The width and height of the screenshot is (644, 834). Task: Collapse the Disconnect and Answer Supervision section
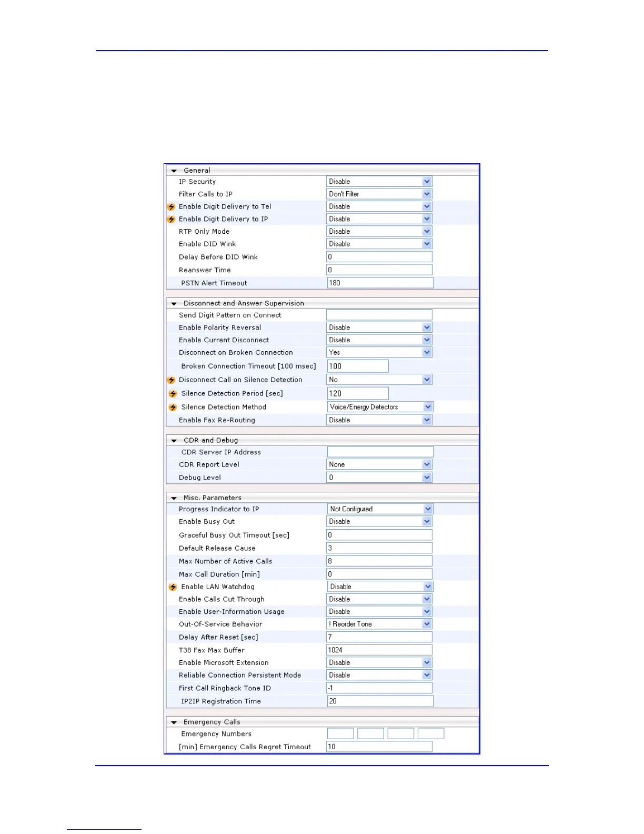[174, 304]
